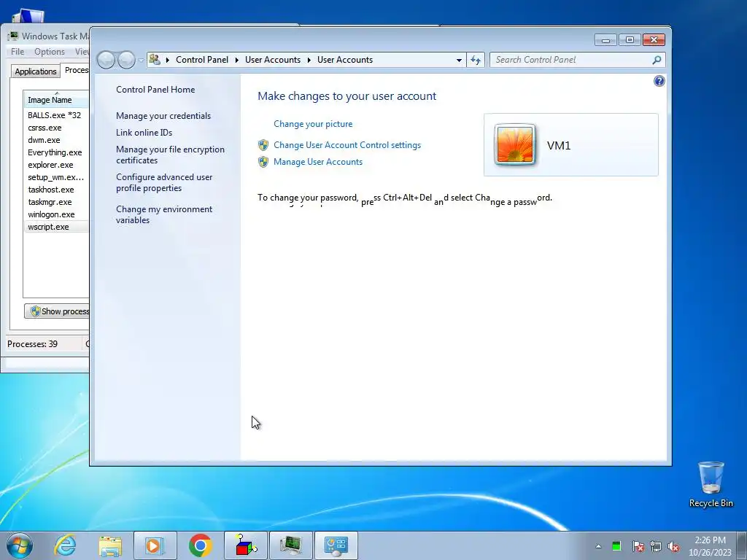Click first User Accounts breadcrumb

(x=273, y=60)
